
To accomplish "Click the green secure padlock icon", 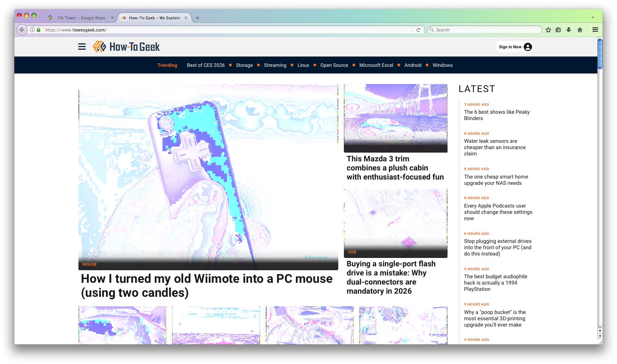I will point(39,30).
